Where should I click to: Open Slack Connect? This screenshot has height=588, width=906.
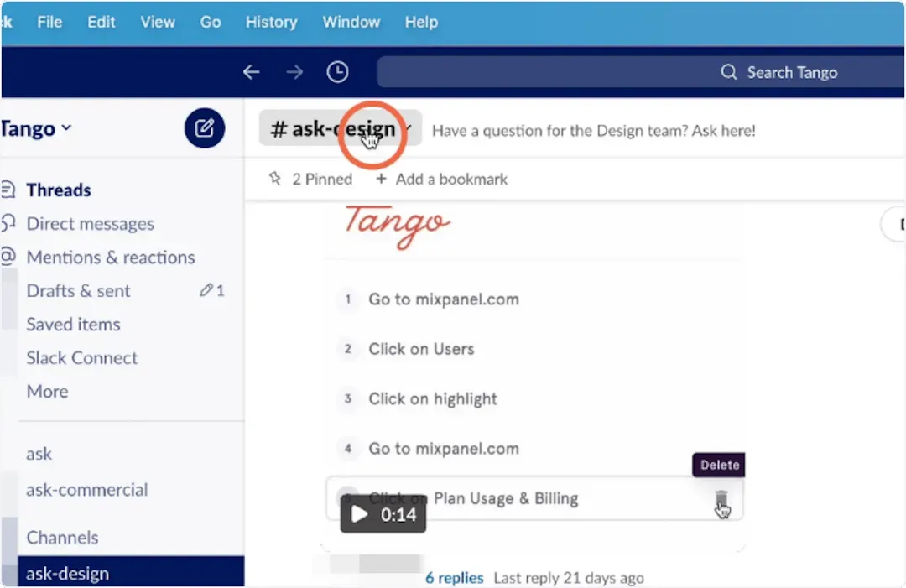(82, 357)
